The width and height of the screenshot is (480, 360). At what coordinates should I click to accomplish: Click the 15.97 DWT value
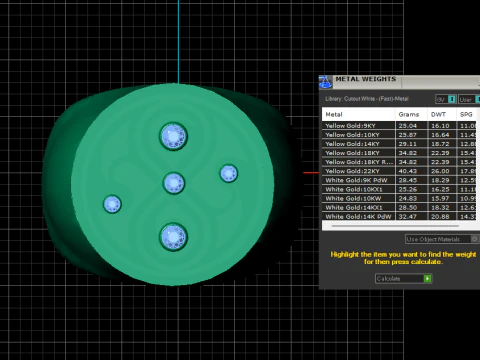440,198
